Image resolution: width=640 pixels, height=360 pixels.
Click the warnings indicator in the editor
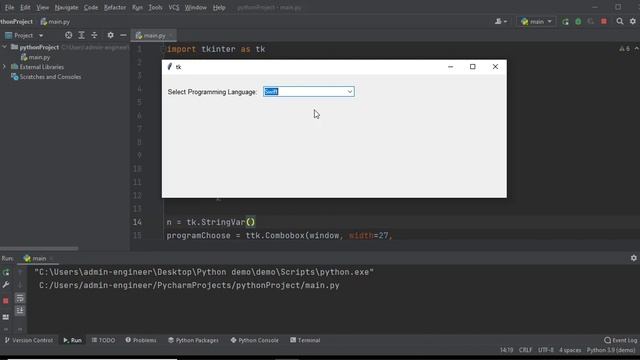(624, 49)
